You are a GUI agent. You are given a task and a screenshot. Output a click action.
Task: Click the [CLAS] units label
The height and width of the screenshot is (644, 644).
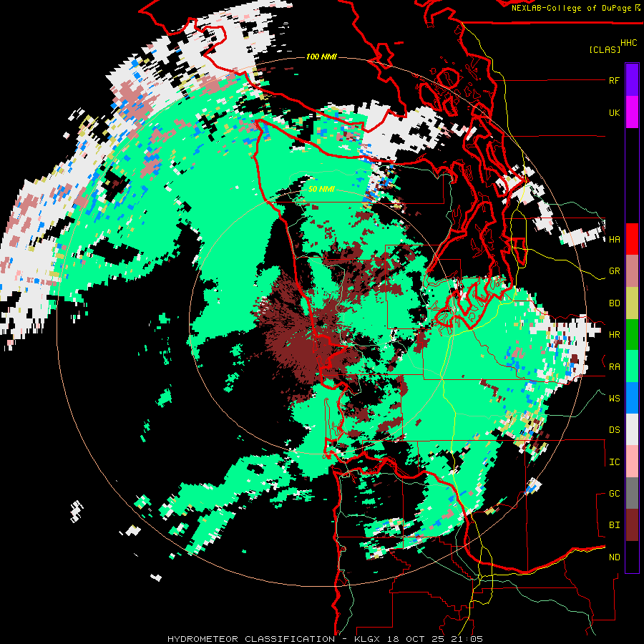coord(605,49)
